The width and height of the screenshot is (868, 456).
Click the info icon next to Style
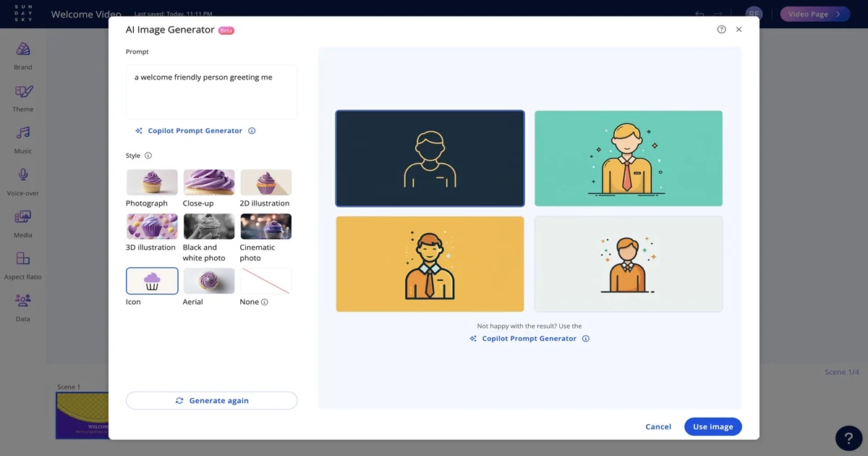coord(148,156)
